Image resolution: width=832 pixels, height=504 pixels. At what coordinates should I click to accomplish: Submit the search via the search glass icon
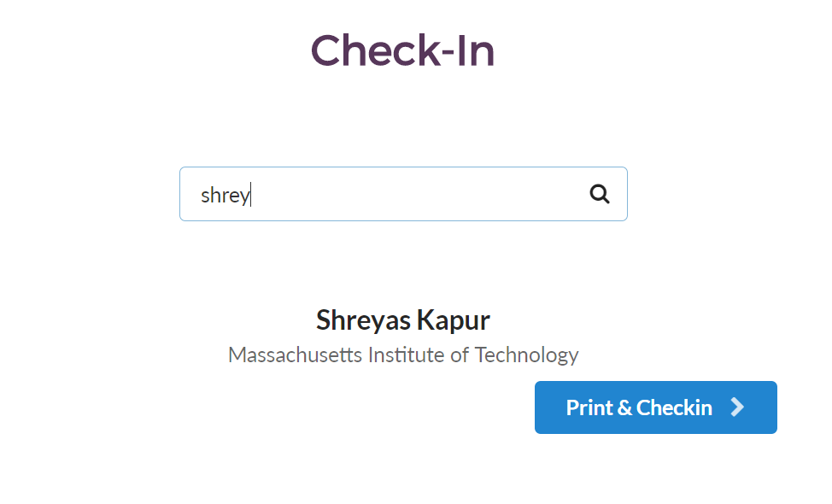pos(600,194)
